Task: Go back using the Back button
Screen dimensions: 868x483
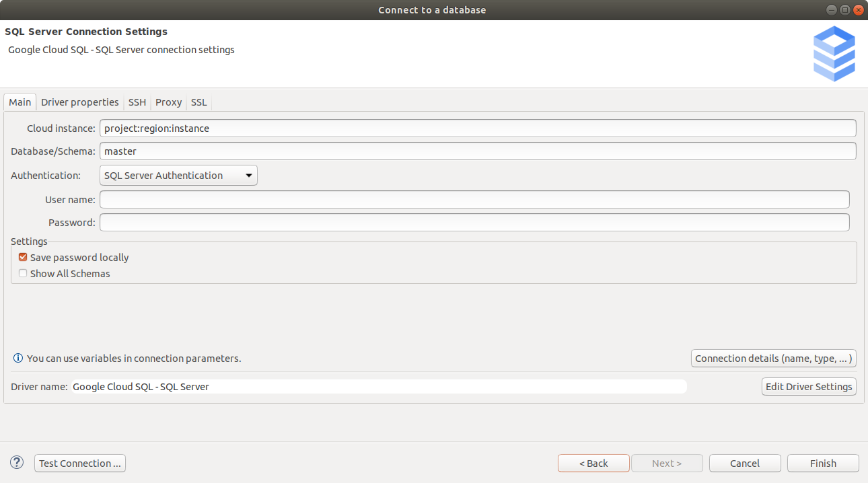Action: tap(593, 463)
